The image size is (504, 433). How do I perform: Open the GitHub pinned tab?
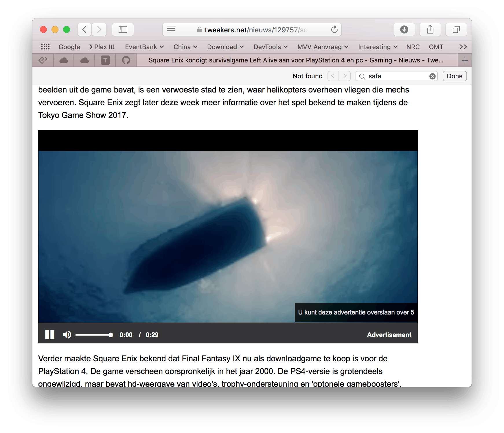coord(126,60)
